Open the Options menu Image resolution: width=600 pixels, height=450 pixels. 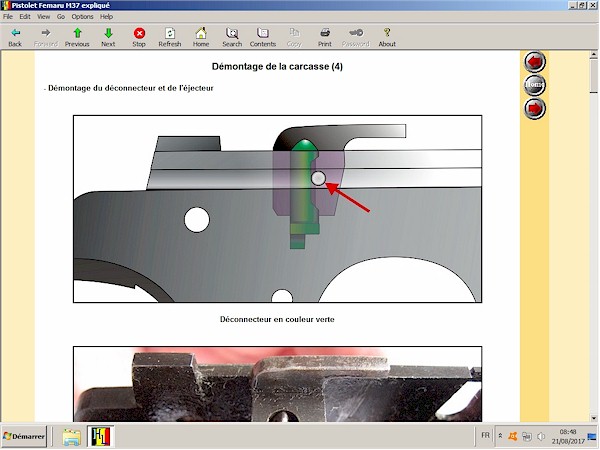(82, 16)
